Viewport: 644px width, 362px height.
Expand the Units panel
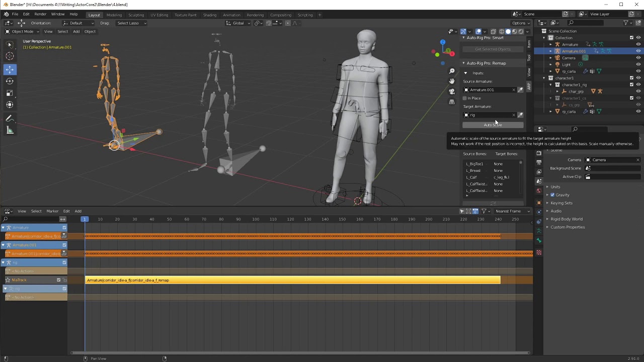pyautogui.click(x=555, y=187)
